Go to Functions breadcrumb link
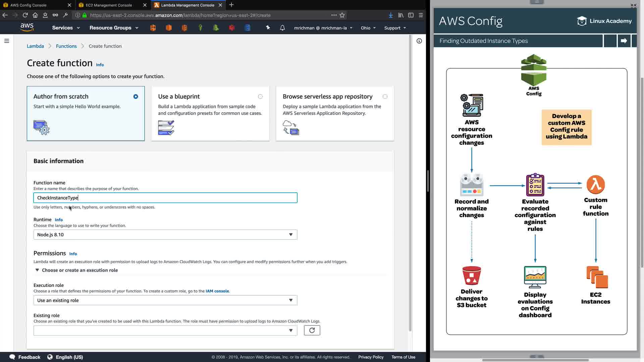Viewport: 644px width, 362px height. point(66,46)
